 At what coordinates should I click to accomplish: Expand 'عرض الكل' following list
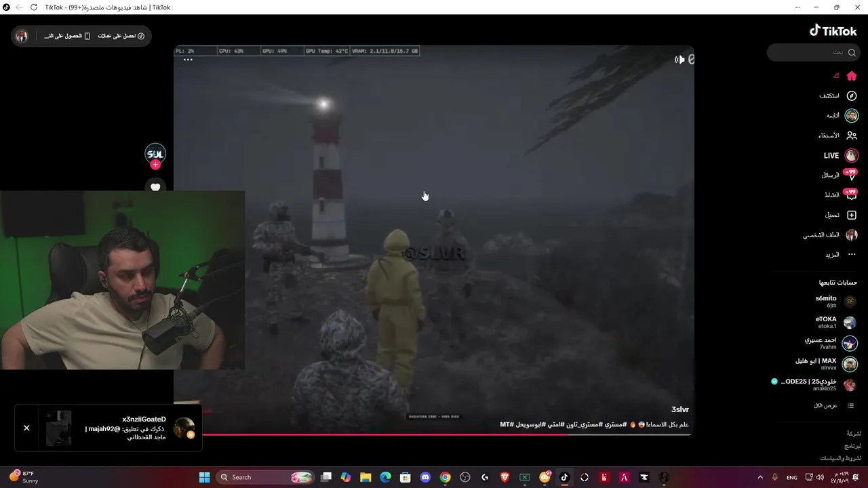[834, 405]
